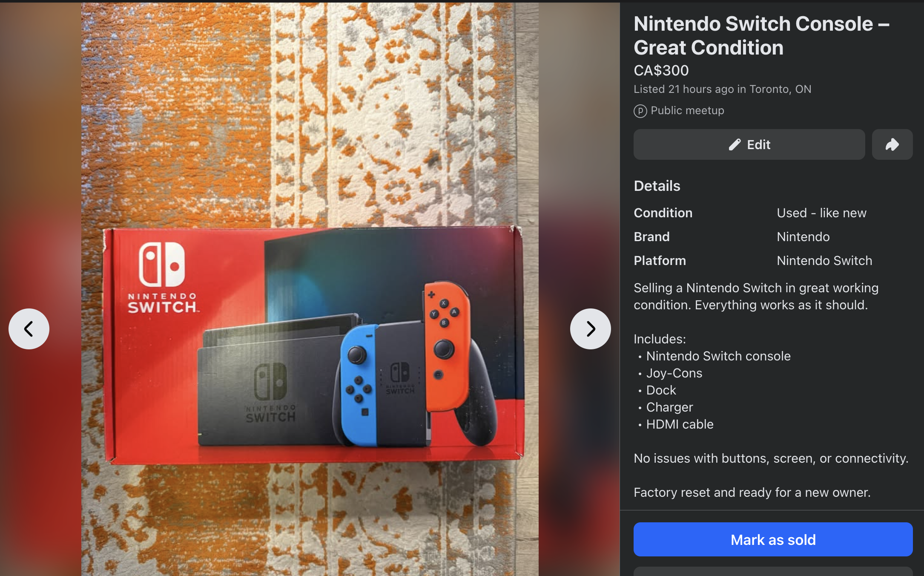Advance to the next listing photo
Viewport: 924px width, 576px height.
pos(590,329)
